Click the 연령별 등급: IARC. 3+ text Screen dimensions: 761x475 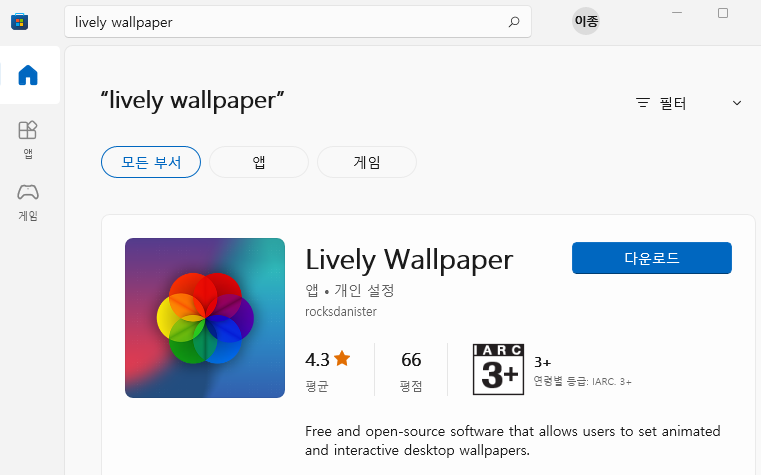tap(582, 381)
